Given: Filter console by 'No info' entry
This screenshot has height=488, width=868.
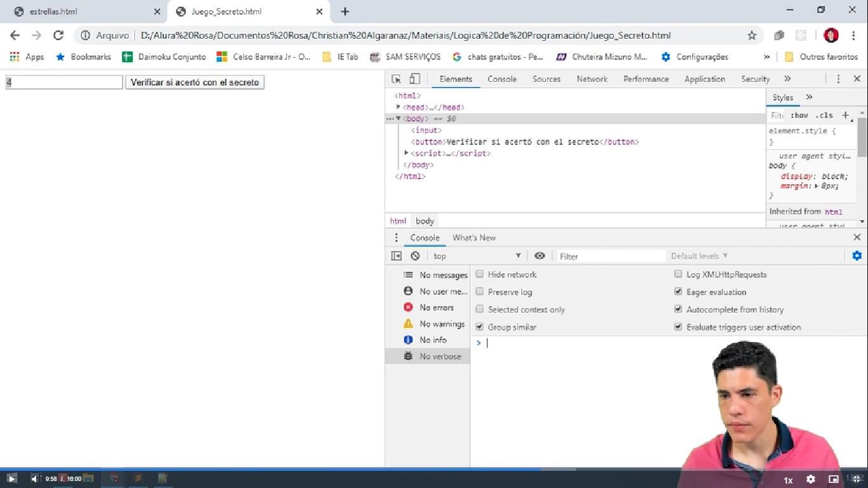Looking at the screenshot, I should pyautogui.click(x=428, y=340).
